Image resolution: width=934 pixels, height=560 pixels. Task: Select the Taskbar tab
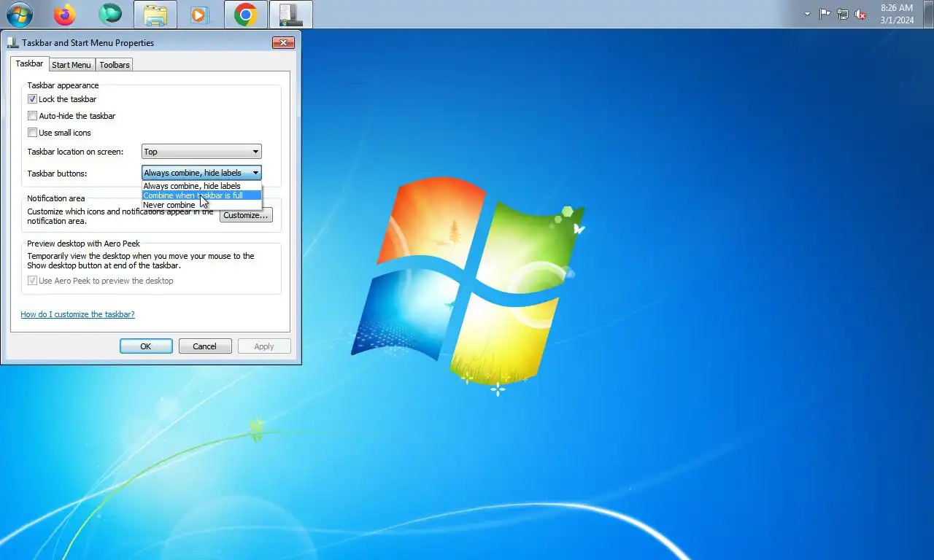(30, 63)
